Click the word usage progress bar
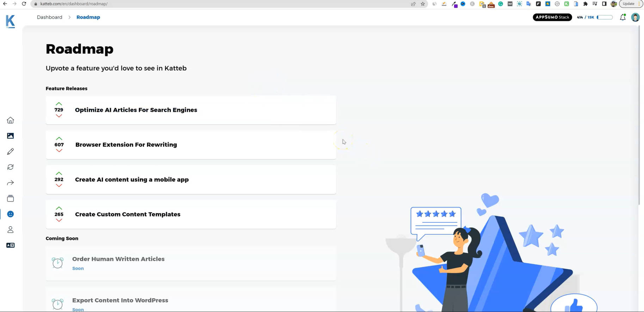The height and width of the screenshot is (312, 644). 605,17
